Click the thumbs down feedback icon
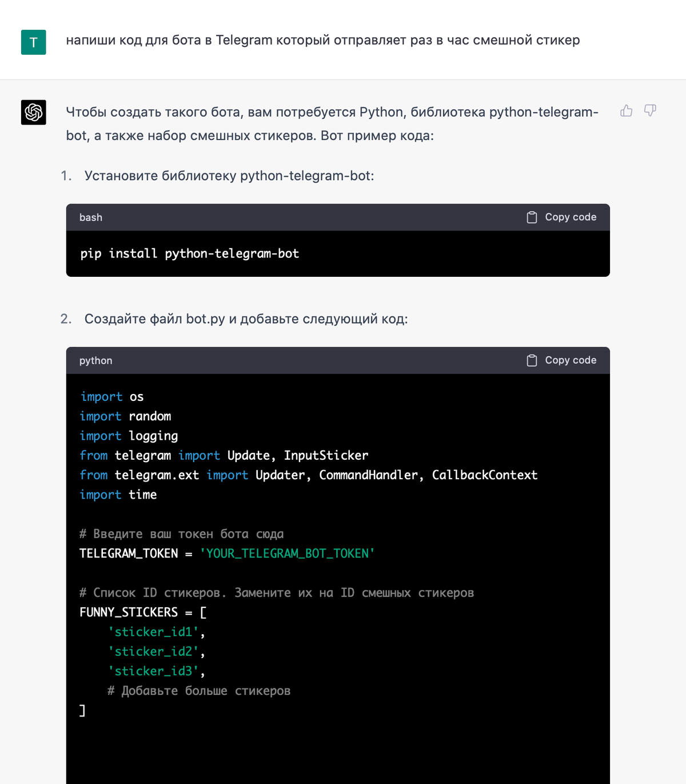686x784 pixels. 650,110
